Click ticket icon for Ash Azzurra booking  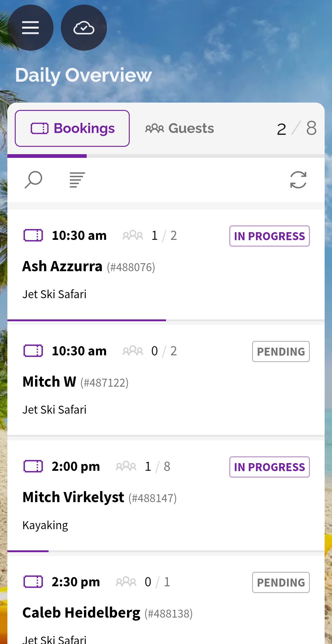click(33, 236)
